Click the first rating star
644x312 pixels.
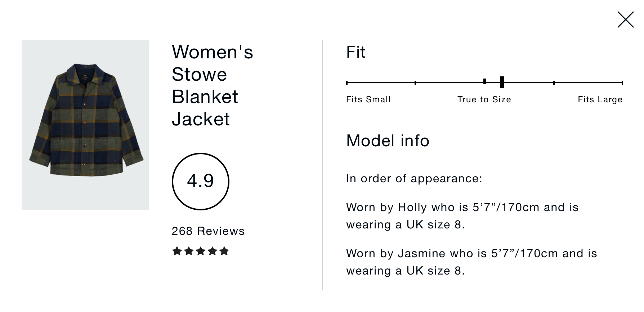pyautogui.click(x=177, y=251)
